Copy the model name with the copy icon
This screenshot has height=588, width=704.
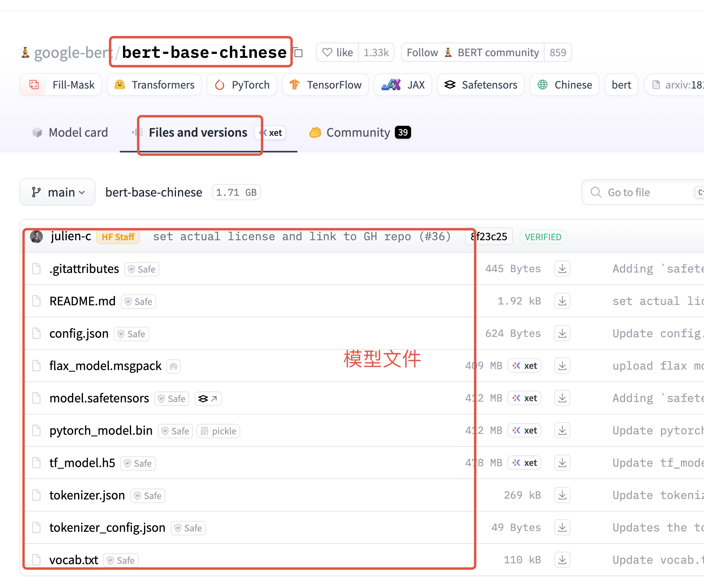299,53
